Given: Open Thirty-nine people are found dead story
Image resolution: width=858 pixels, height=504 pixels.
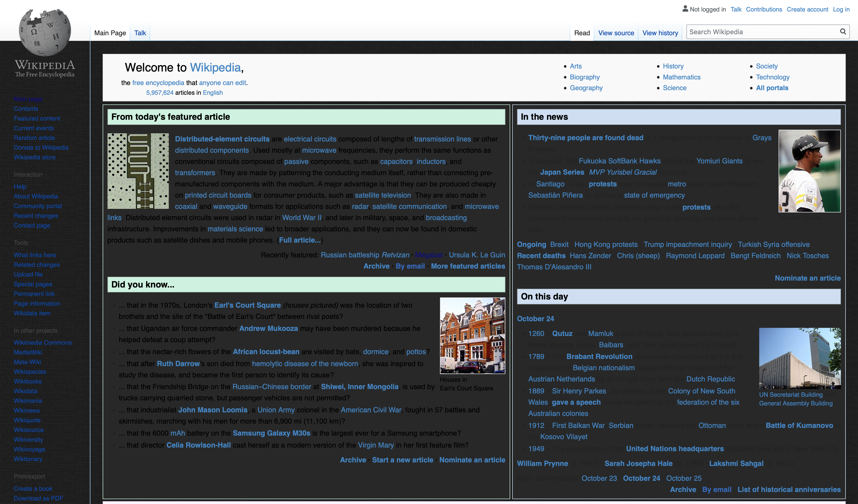Looking at the screenshot, I should click(x=586, y=138).
